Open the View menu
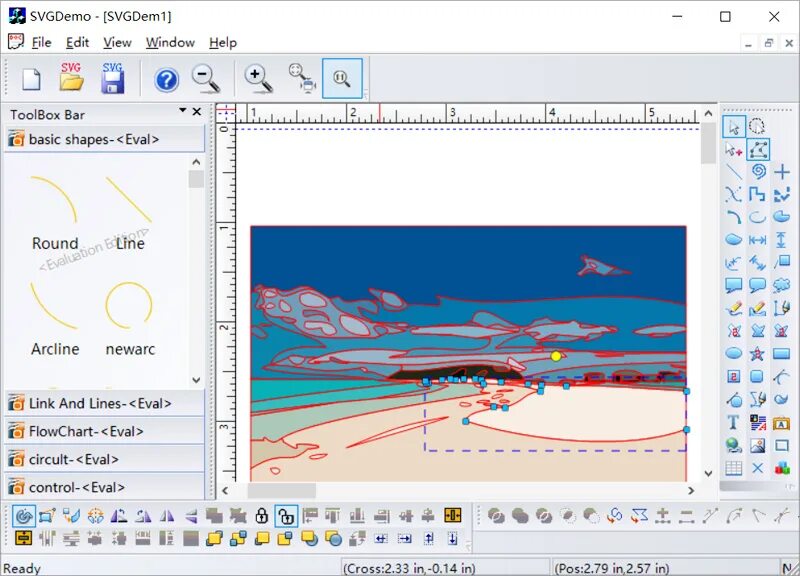This screenshot has height=576, width=800. point(117,42)
